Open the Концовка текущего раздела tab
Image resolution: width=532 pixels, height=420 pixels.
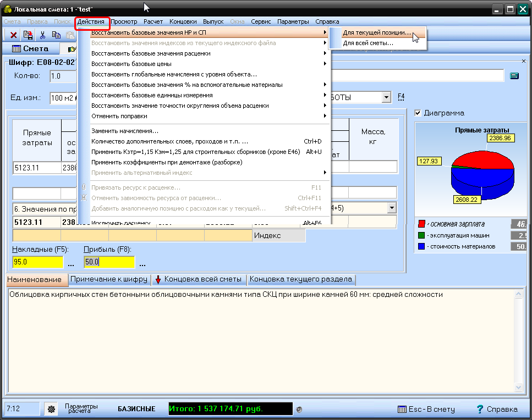[x=300, y=279]
